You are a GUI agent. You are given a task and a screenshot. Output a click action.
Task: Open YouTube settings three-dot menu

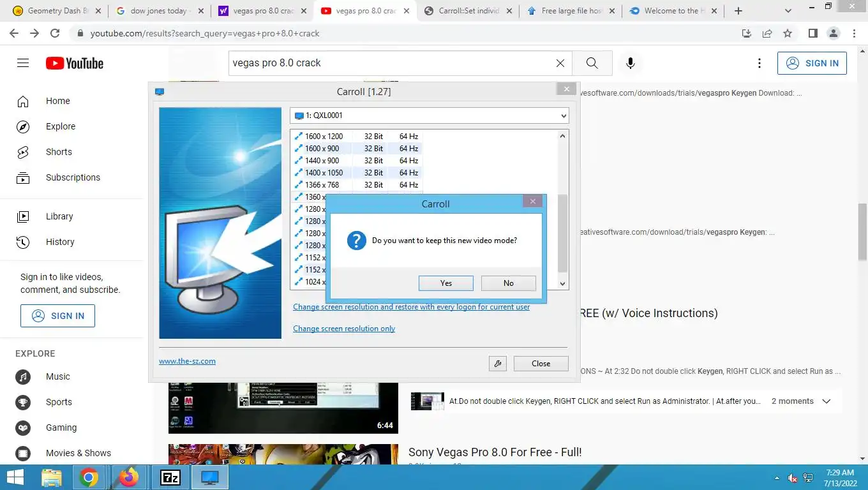[759, 63]
